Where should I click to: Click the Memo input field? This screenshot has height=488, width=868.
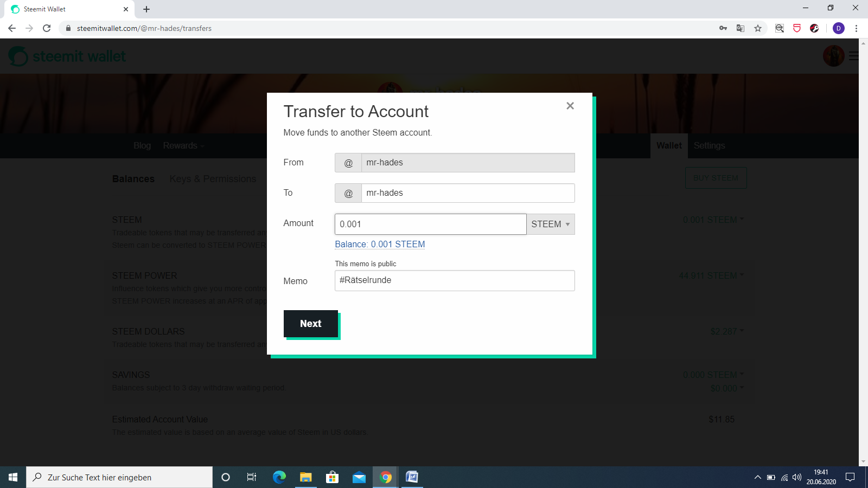tap(455, 280)
